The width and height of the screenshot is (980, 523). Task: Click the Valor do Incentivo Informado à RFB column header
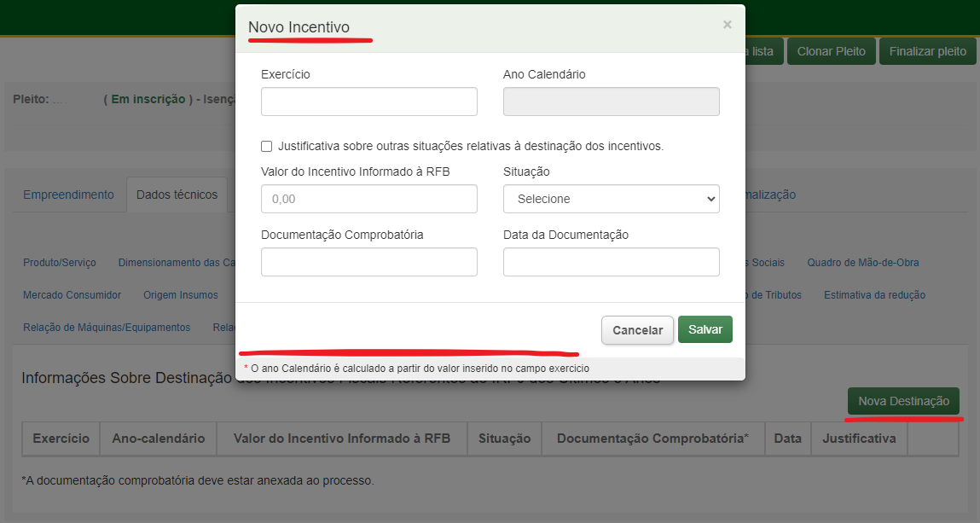(x=342, y=439)
